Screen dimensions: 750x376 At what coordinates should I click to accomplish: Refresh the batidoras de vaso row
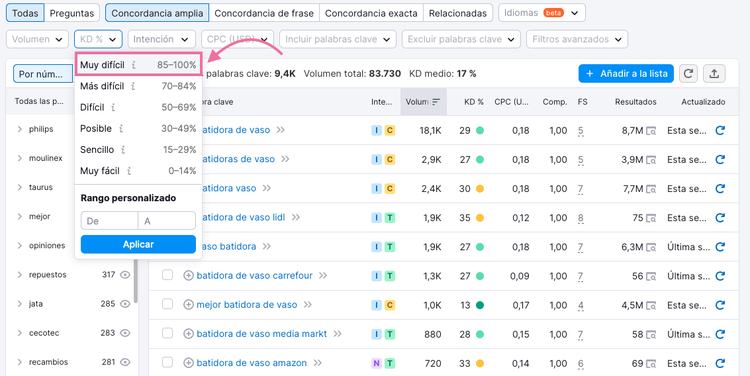click(x=720, y=159)
